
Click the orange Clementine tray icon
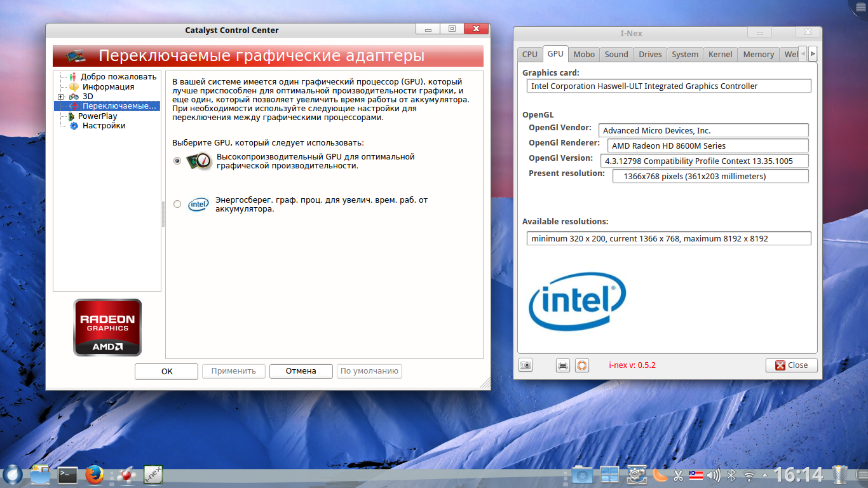click(660, 475)
